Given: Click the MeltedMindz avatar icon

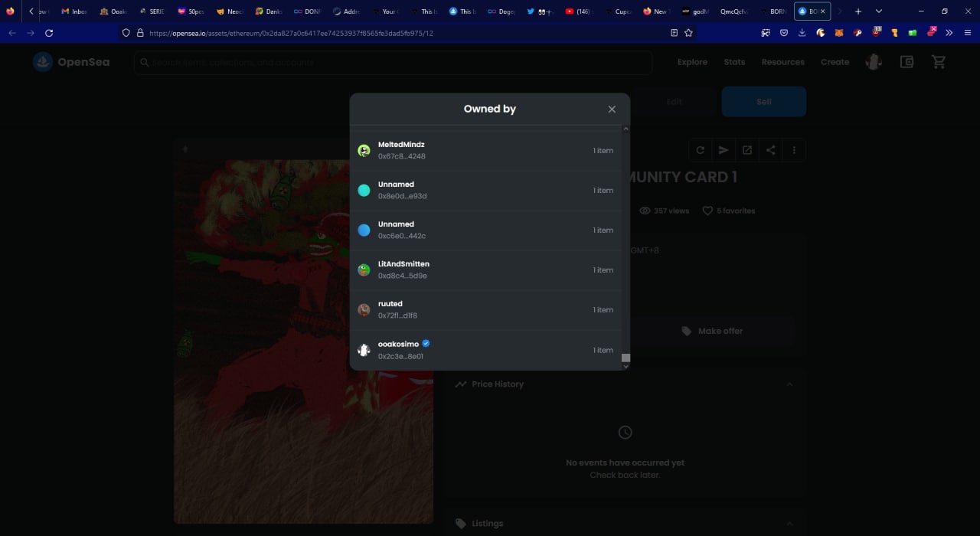Looking at the screenshot, I should 364,151.
